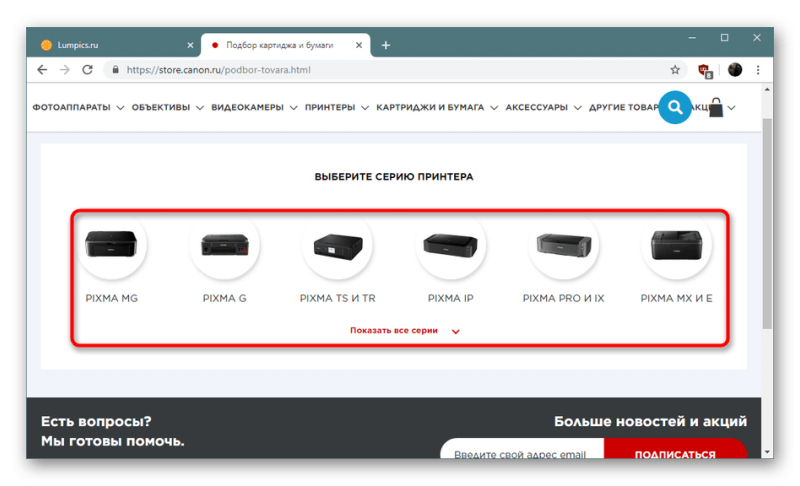This screenshot has width=800, height=486.
Task: Reload the page with refresh icon
Action: point(87,70)
